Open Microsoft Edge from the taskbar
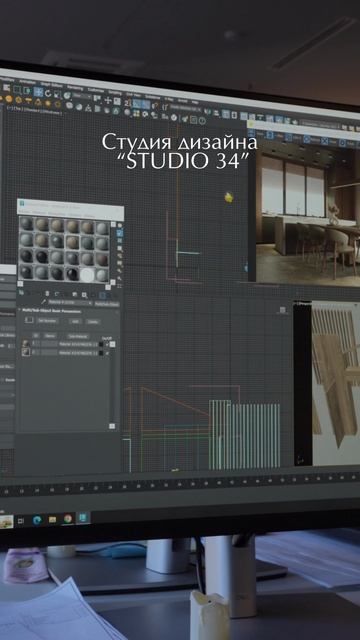This screenshot has width=360, height=640. (37, 520)
